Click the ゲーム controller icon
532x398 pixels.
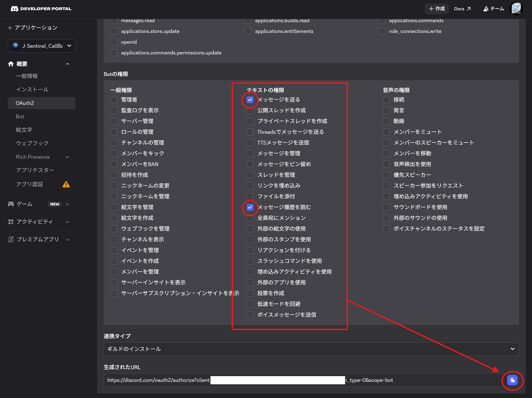[11, 204]
